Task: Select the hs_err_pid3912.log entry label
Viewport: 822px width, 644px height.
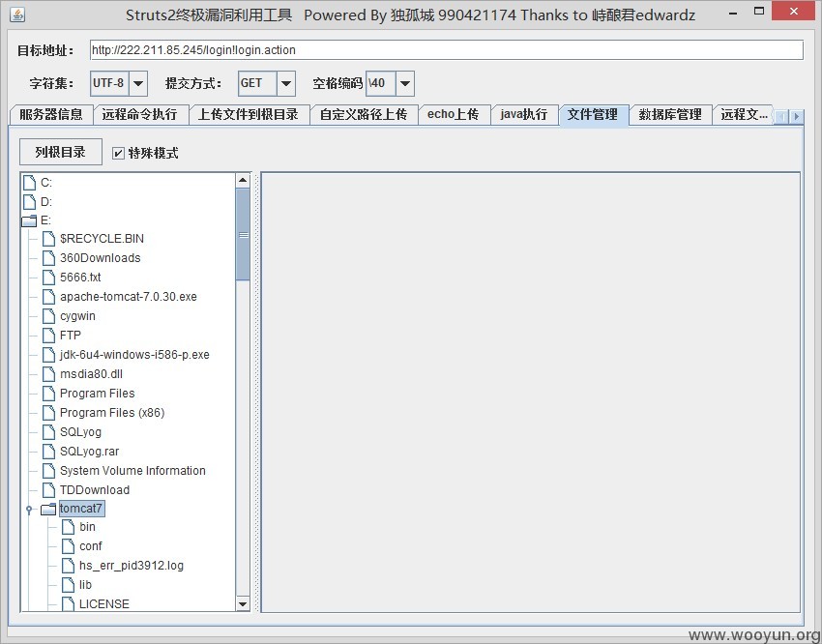Action: pos(132,566)
